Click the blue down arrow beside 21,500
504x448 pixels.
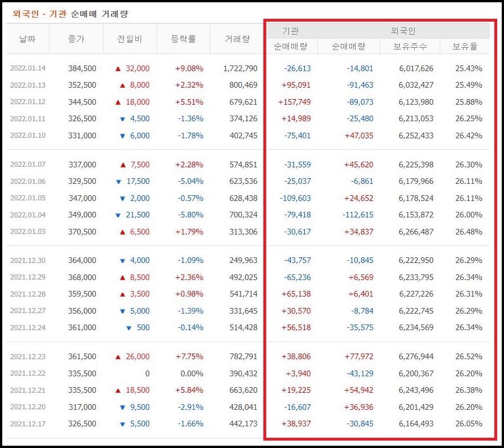118,215
